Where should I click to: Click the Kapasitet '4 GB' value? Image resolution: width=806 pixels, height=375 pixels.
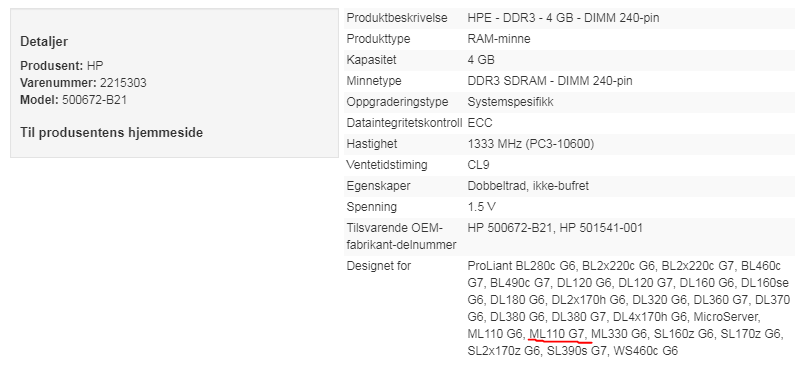481,60
